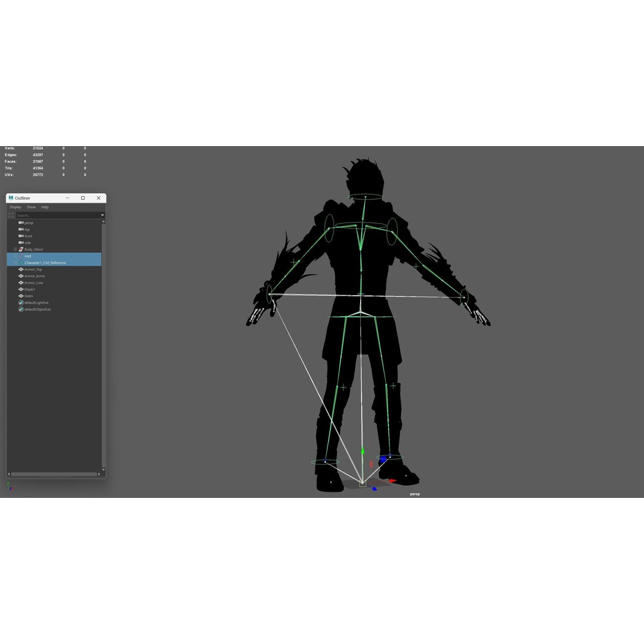This screenshot has width=644, height=644.
Task: Select the defaultObjectSet name
Action: (38, 309)
